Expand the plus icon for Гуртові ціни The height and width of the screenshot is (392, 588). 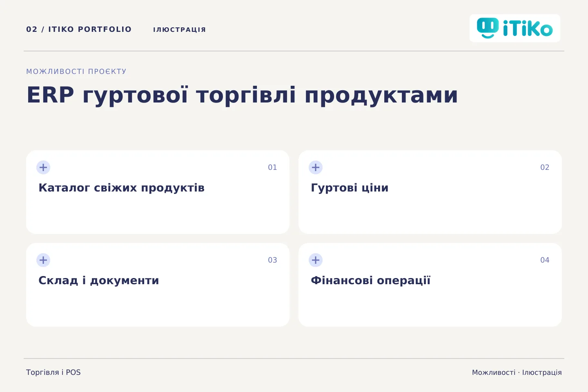click(x=316, y=167)
